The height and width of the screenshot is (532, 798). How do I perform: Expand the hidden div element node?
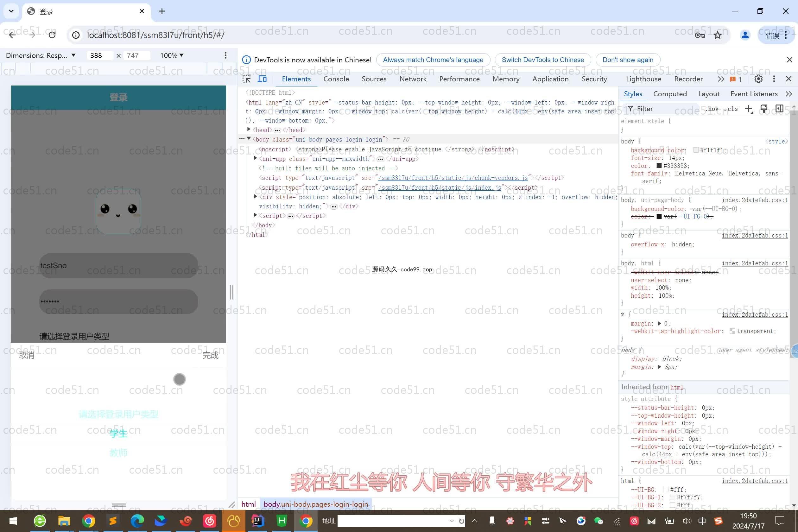point(256,196)
